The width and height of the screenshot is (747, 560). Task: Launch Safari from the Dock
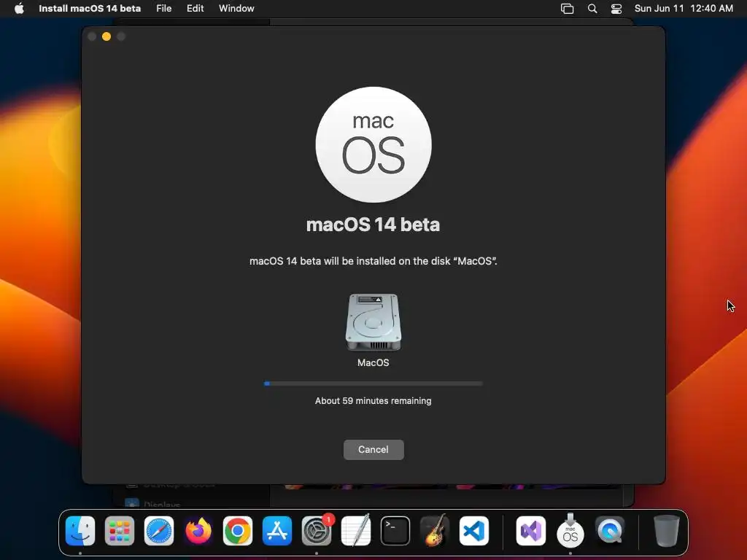159,531
